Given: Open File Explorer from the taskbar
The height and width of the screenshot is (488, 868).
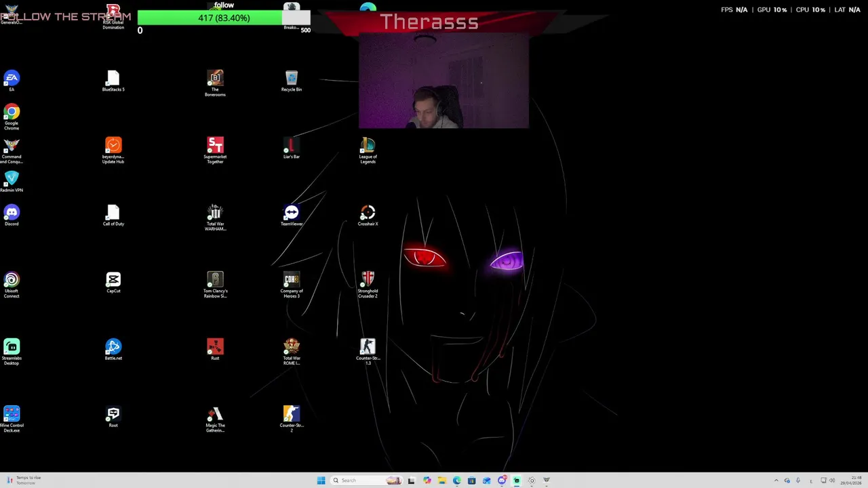Looking at the screenshot, I should [x=442, y=481].
